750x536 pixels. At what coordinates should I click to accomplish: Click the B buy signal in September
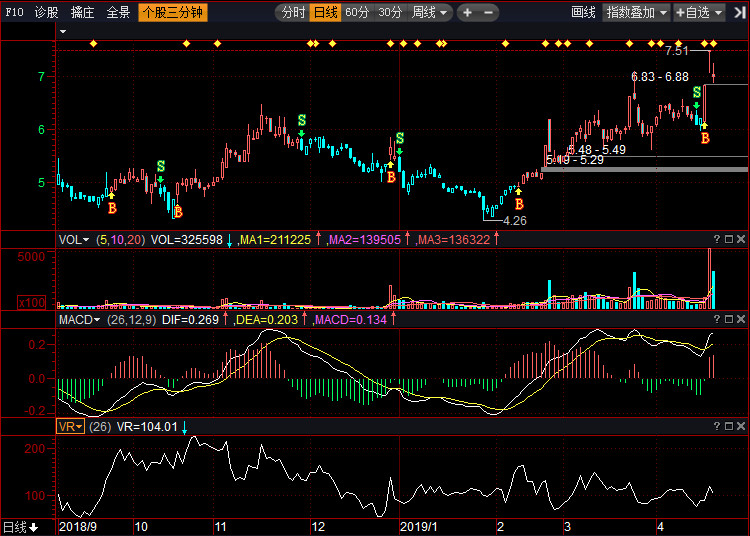(x=112, y=208)
